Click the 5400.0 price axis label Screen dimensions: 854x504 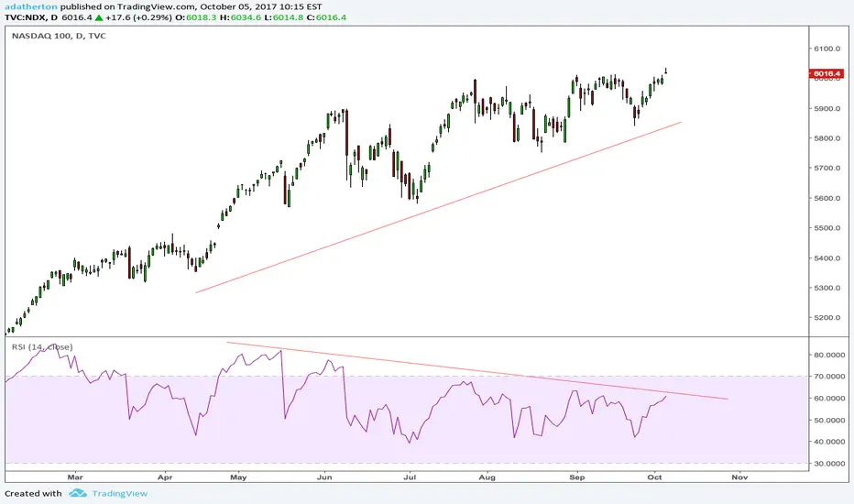[827, 257]
